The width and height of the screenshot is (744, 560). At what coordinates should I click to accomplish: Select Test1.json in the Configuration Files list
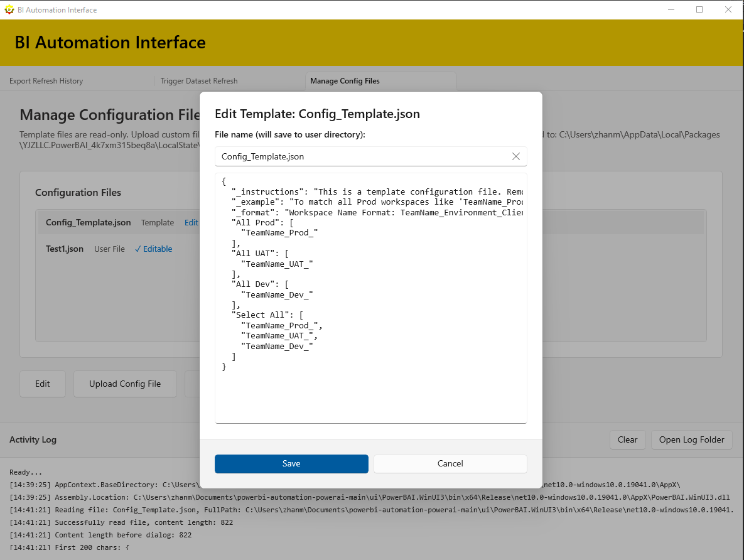click(66, 249)
